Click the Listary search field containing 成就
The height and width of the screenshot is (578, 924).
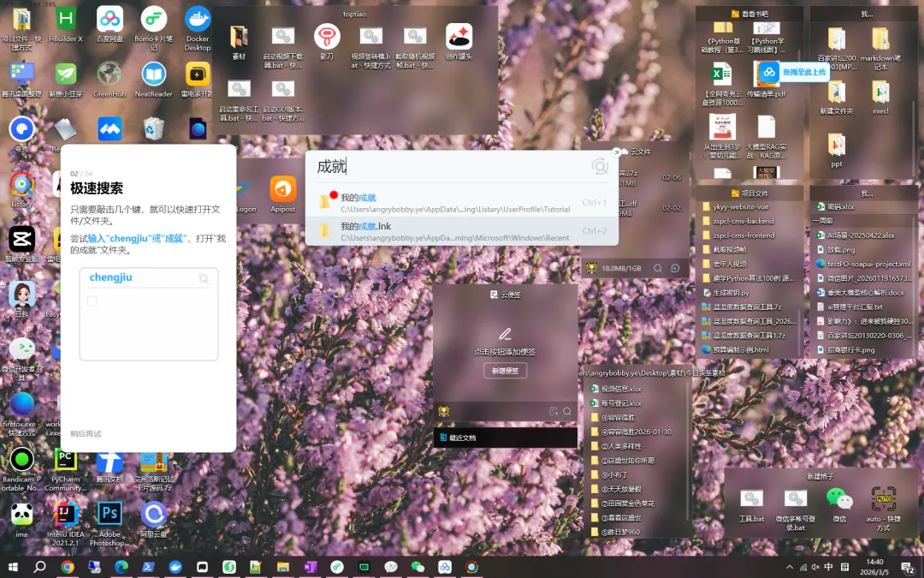[x=451, y=166]
